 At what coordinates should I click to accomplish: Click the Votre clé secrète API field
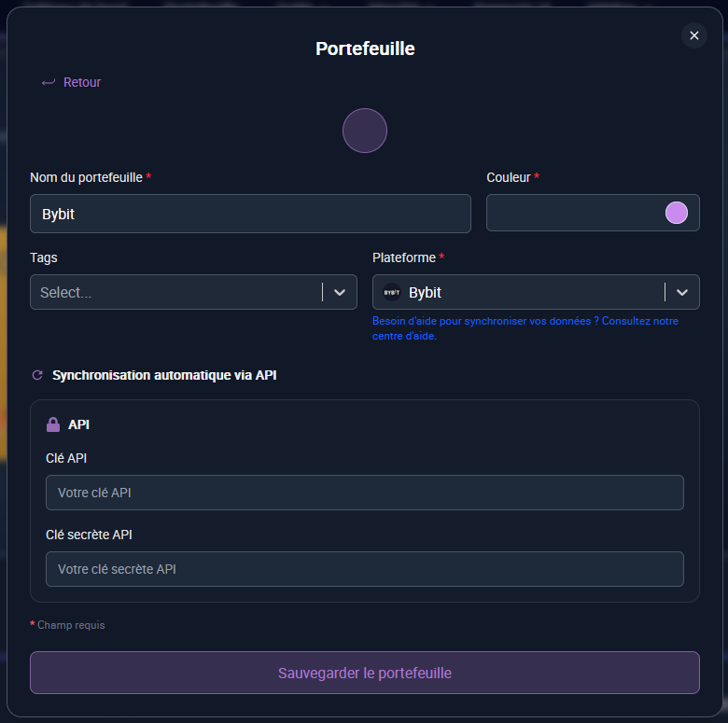click(364, 569)
